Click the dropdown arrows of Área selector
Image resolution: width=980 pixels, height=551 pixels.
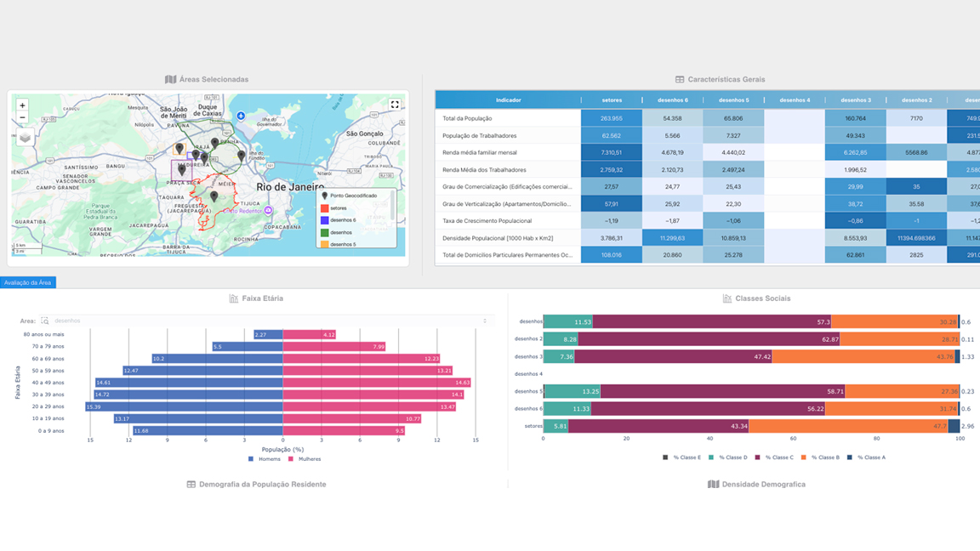tap(485, 321)
